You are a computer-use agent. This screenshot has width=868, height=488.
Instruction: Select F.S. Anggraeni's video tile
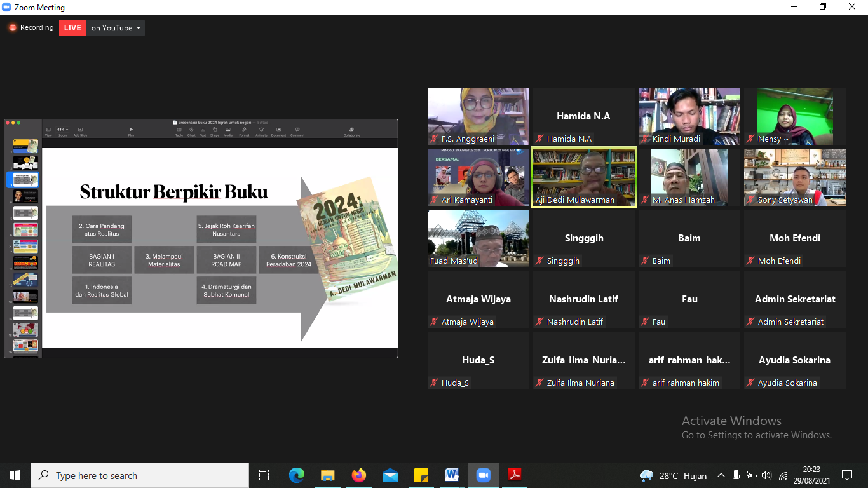click(478, 116)
